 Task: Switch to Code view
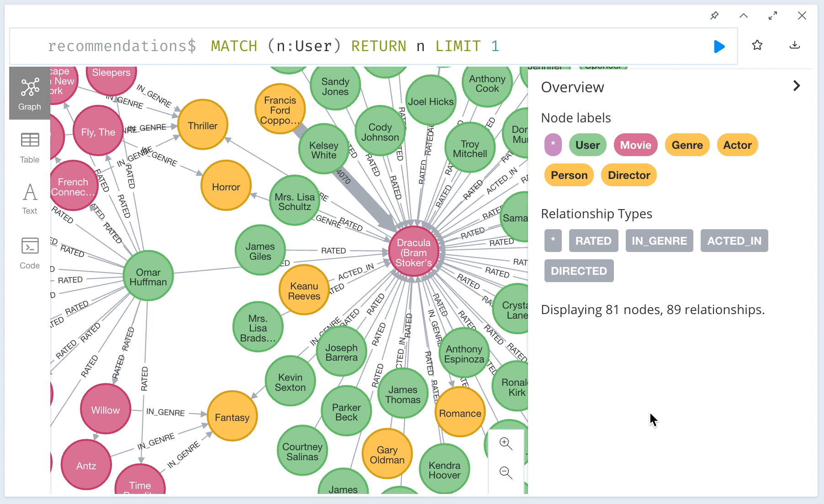30,253
